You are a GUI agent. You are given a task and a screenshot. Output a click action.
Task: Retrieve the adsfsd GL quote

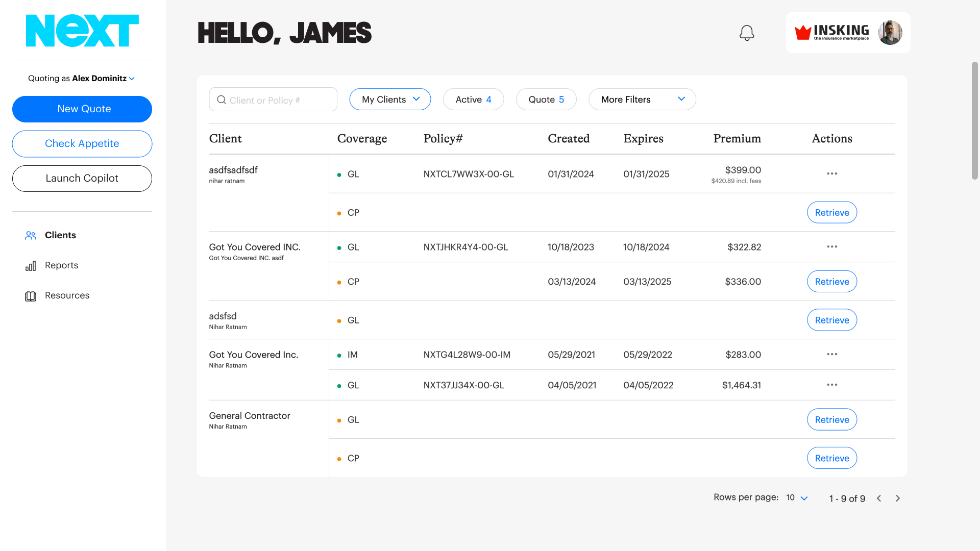click(x=832, y=320)
